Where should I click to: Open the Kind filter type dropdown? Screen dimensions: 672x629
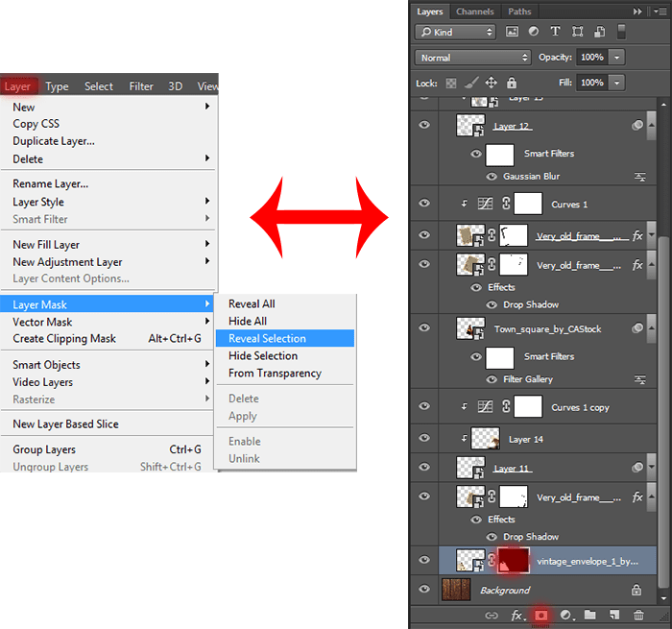click(x=455, y=32)
